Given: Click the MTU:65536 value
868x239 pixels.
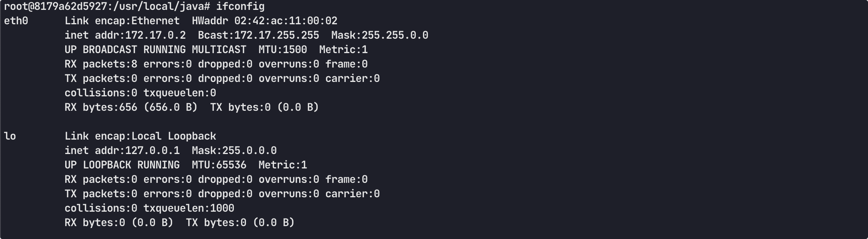Looking at the screenshot, I should click(219, 165).
